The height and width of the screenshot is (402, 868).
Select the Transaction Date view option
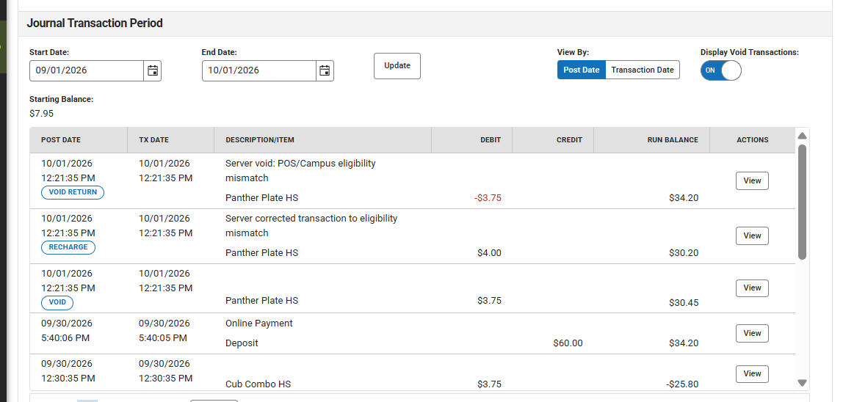(x=642, y=70)
